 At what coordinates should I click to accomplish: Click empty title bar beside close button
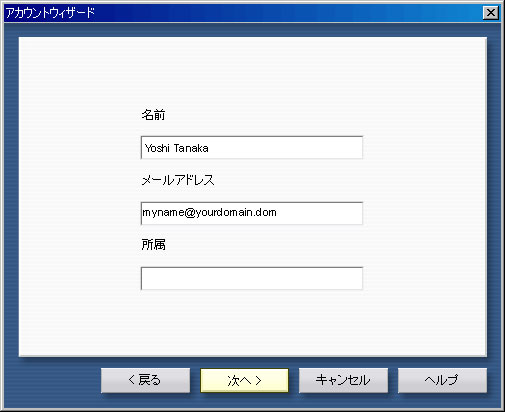click(x=287, y=13)
